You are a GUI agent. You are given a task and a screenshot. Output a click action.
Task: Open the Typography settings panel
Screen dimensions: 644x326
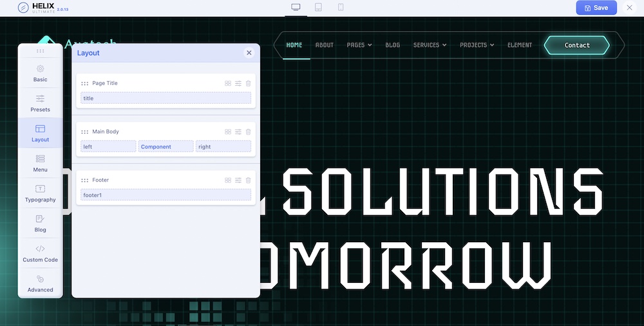[41, 193]
